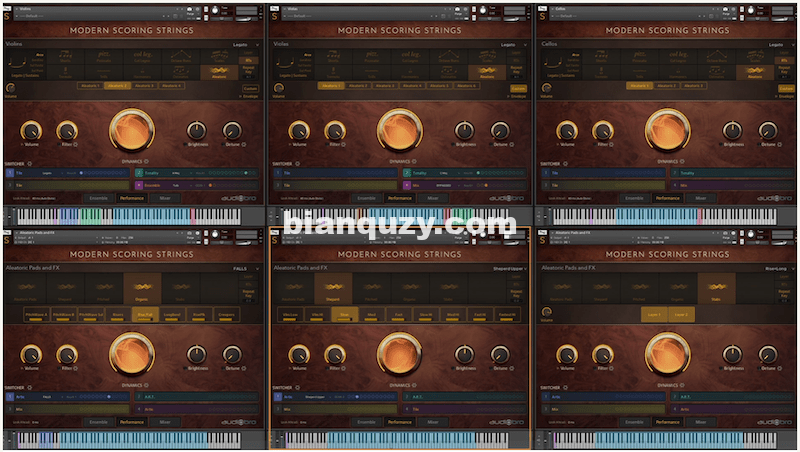Click audiobro logo in Cellos panel
Screen dimensions: 800x452
tap(774, 198)
